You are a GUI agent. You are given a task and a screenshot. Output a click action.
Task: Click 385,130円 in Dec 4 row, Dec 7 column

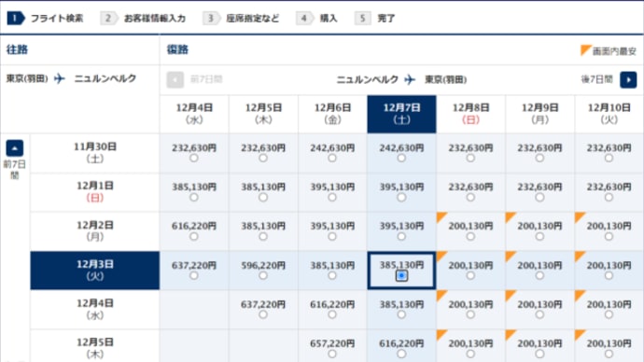pyautogui.click(x=401, y=304)
